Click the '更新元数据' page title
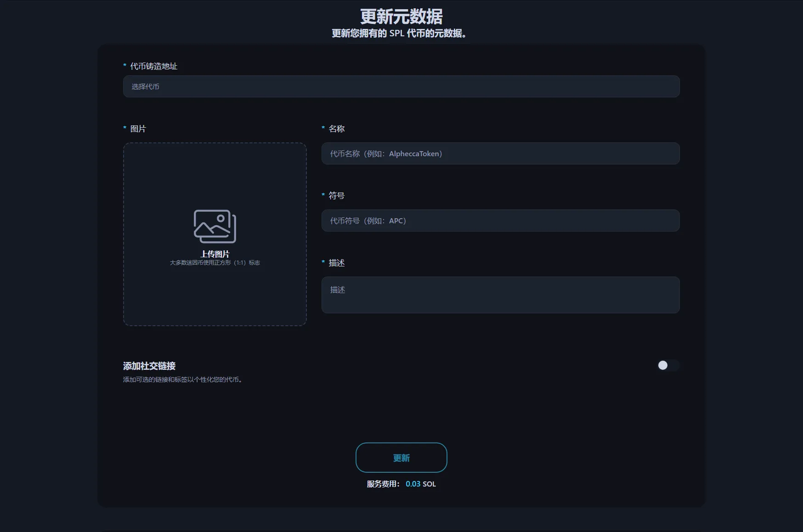This screenshot has height=532, width=803. point(401,17)
